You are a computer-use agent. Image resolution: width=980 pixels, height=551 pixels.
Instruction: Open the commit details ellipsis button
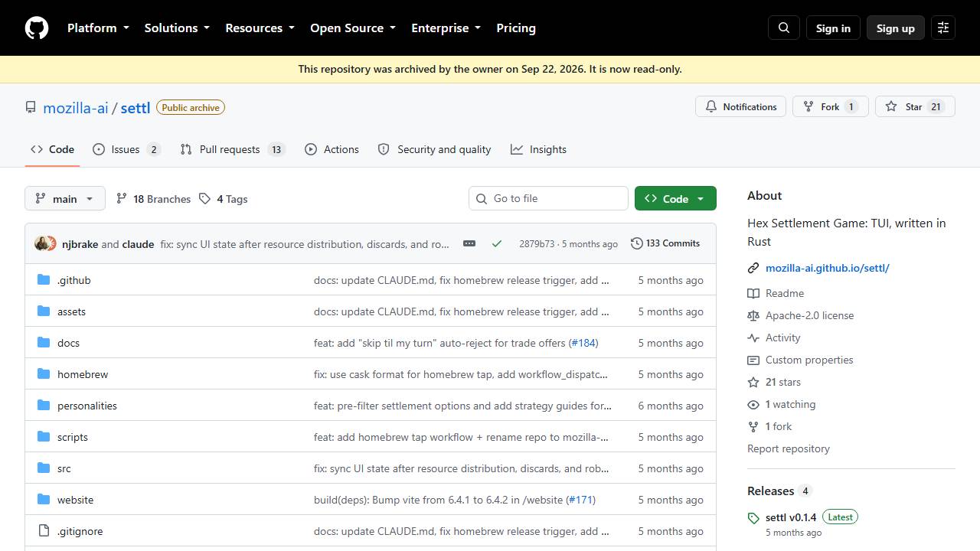coord(469,243)
